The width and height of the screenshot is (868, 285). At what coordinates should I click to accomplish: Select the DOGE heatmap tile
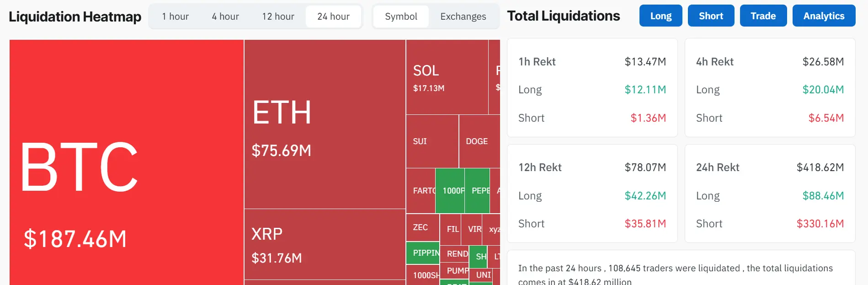477,141
